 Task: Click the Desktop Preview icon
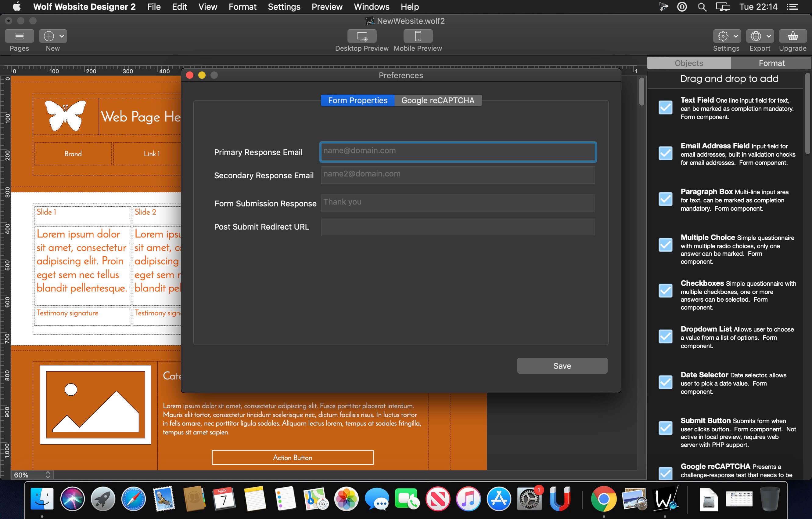362,36
